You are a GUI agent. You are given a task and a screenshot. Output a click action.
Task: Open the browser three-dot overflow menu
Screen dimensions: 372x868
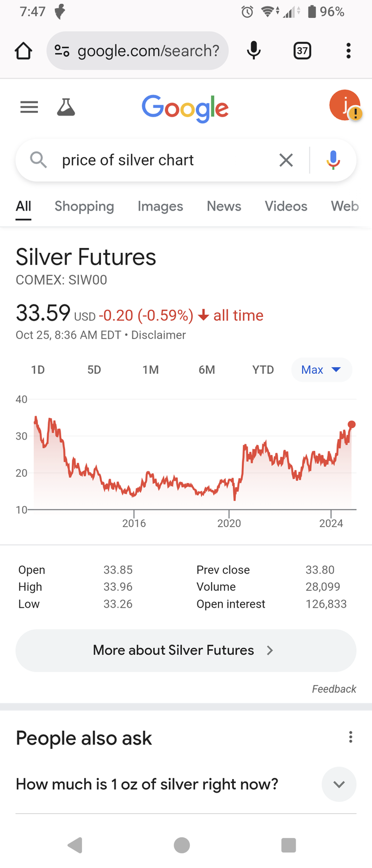click(x=349, y=51)
